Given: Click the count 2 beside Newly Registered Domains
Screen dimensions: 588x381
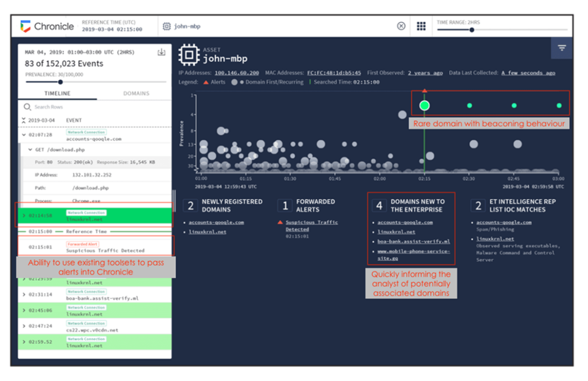Looking at the screenshot, I should coord(190,206).
